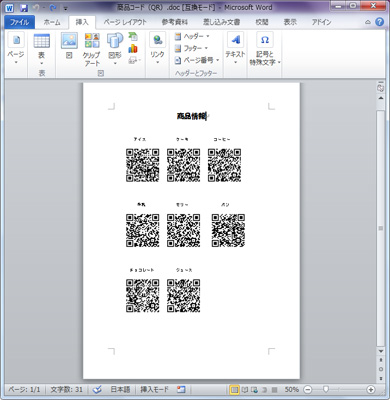
Task: Select the QR code under ケーキ label
Action: (183, 165)
